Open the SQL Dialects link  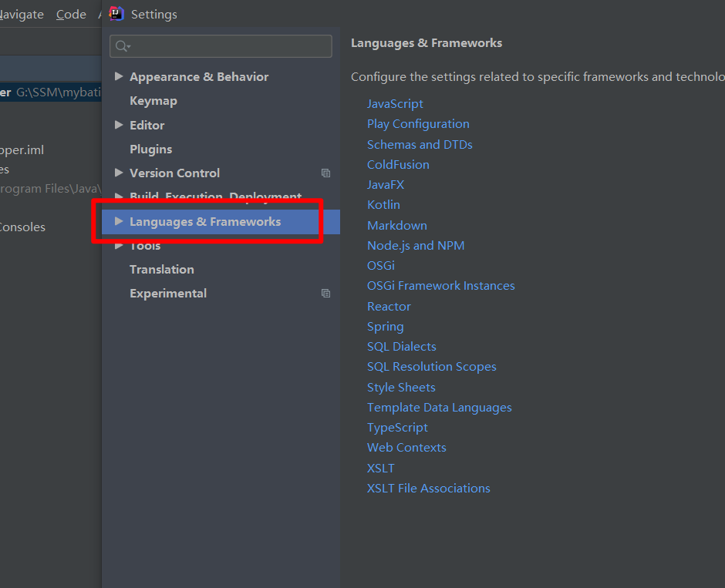401,347
